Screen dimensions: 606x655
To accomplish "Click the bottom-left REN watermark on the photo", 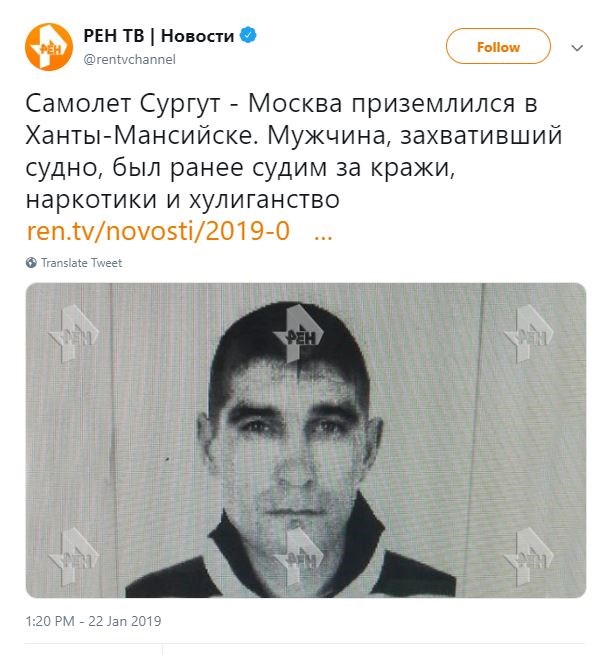I will coord(74,556).
